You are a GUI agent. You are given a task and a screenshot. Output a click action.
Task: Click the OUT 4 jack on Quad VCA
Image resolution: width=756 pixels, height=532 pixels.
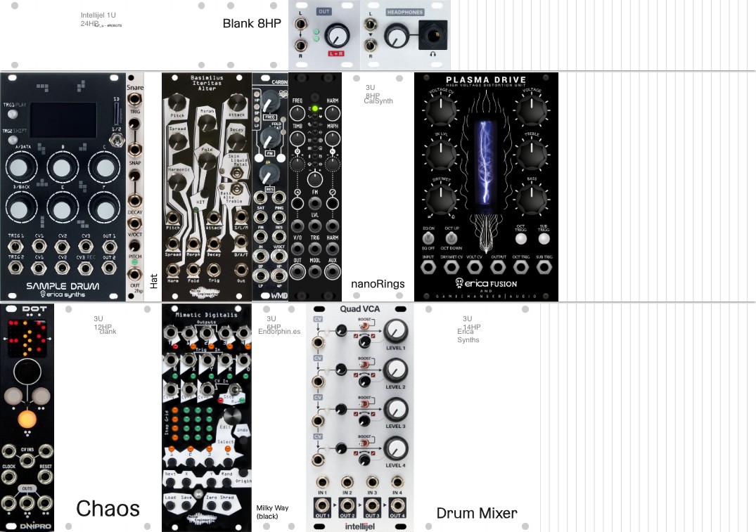pyautogui.click(x=397, y=506)
